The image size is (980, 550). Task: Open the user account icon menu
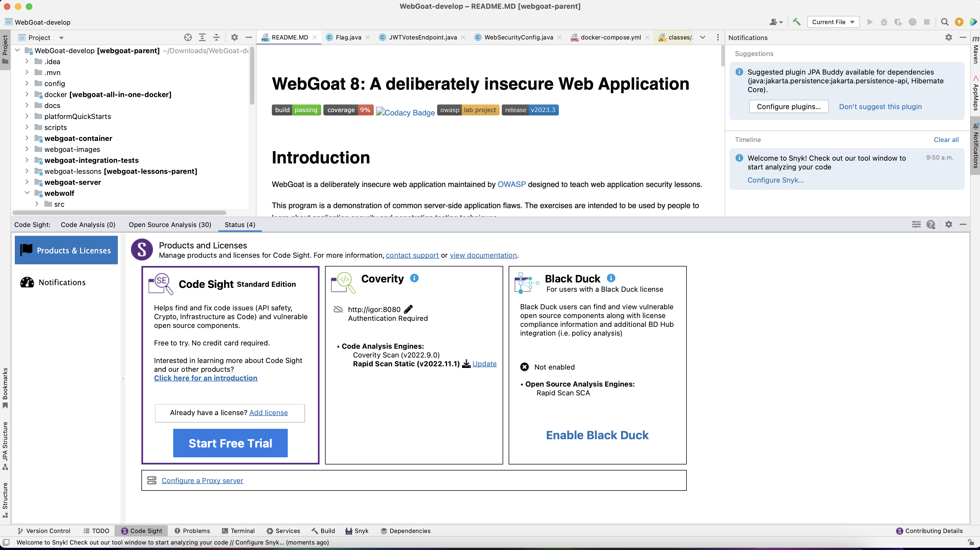(776, 22)
